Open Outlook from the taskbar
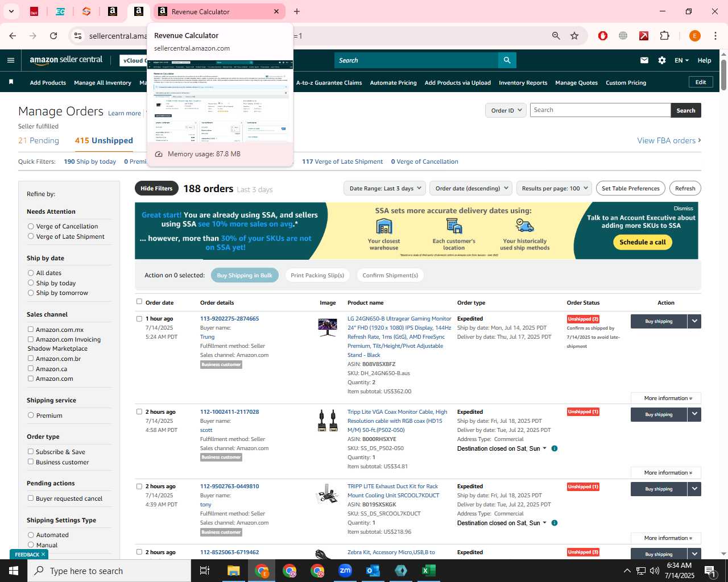 point(373,571)
